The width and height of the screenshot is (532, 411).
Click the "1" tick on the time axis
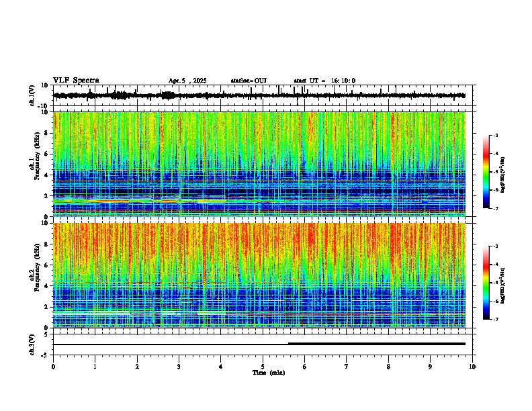point(95,367)
